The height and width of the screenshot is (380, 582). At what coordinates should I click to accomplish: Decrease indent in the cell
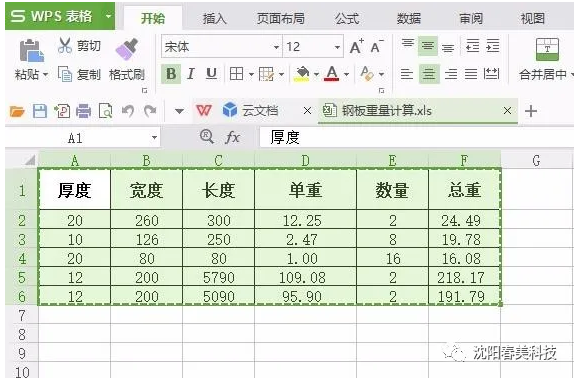[473, 46]
